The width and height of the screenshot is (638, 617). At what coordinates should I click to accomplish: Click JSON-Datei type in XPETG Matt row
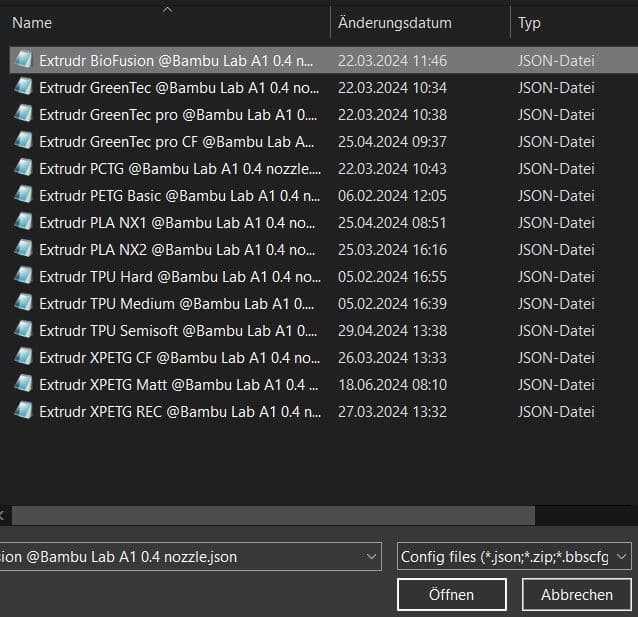(556, 385)
